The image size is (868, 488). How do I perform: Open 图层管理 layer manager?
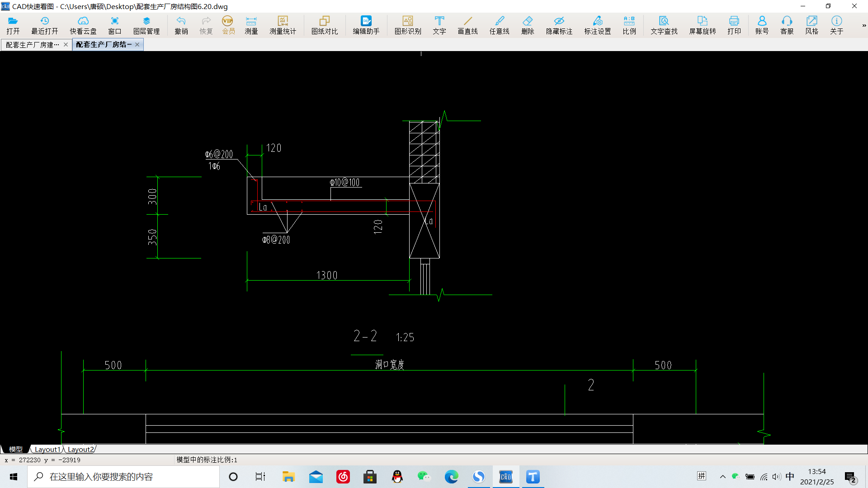(x=146, y=25)
